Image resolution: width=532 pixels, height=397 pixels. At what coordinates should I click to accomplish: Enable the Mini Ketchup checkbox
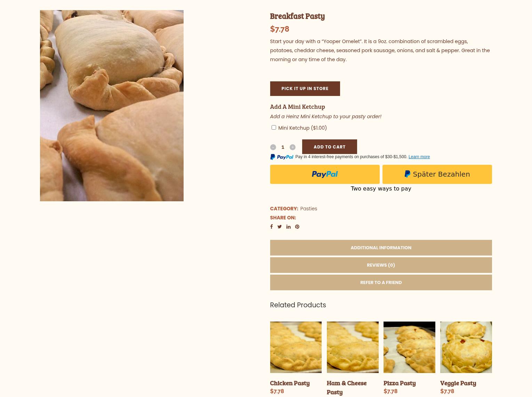coord(274,127)
